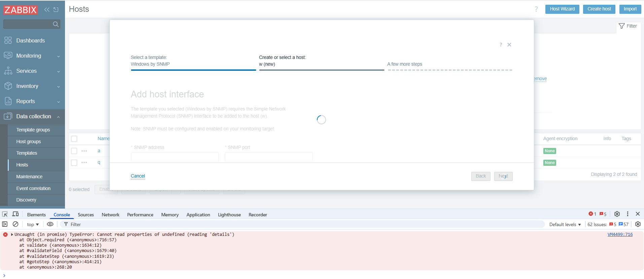Click the sidebar hide/kiosk icon
Screen dimensions: 644x279
56,10
